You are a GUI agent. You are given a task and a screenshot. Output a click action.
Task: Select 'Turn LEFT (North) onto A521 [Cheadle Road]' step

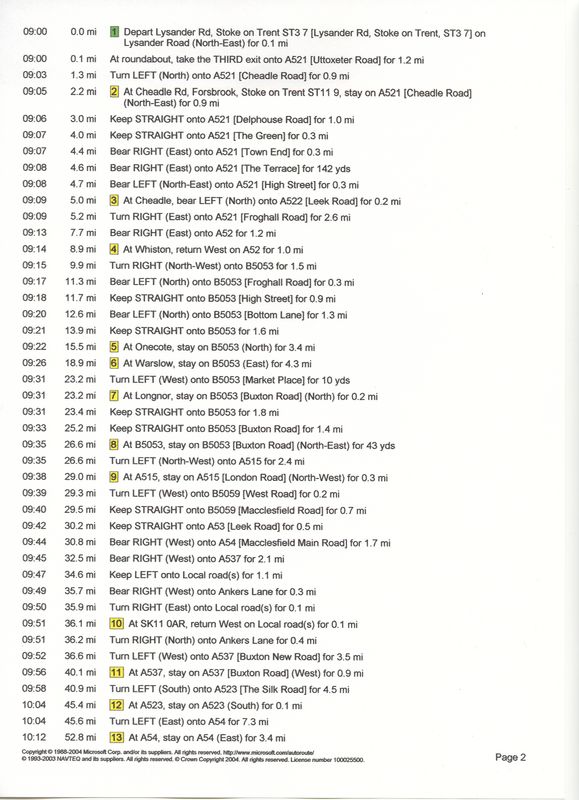[230, 76]
